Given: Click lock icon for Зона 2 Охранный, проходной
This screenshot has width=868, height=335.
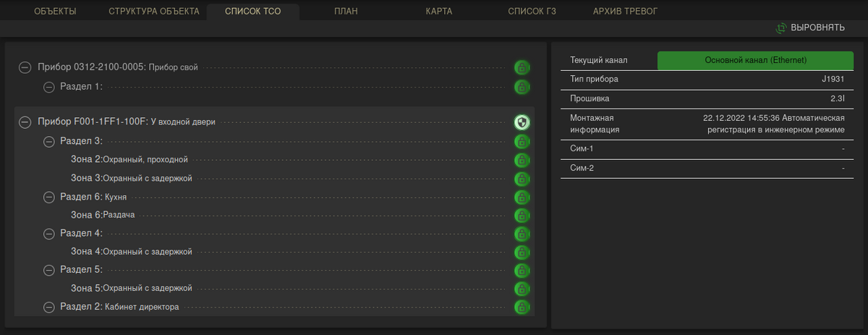Looking at the screenshot, I should tap(522, 160).
